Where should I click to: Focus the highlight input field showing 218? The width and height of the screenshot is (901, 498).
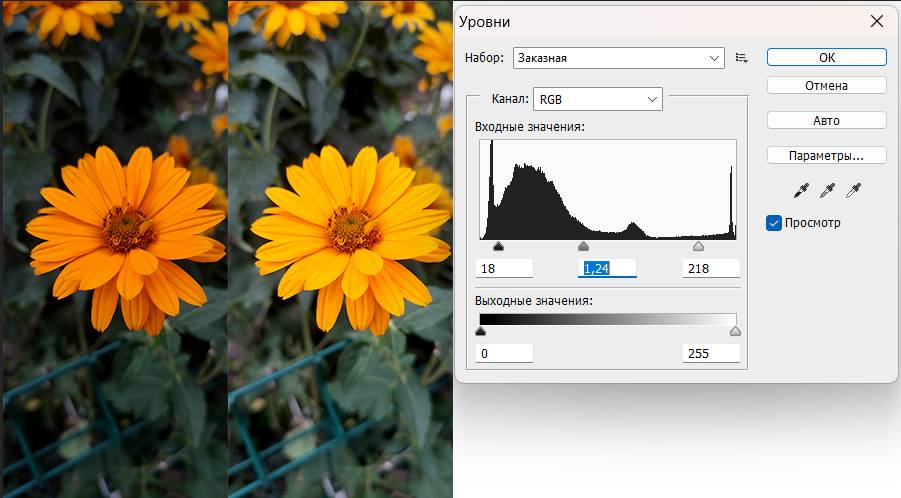point(711,268)
